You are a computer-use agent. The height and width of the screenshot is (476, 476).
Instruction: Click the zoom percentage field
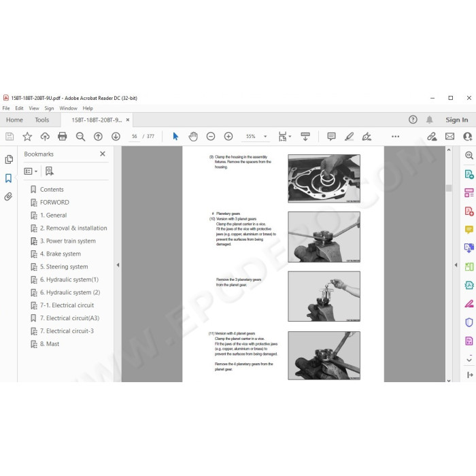coord(250,137)
